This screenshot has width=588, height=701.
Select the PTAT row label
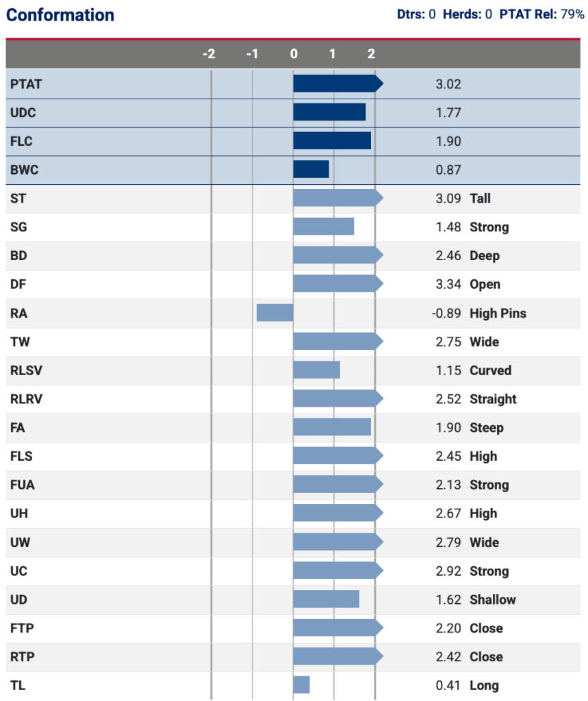(x=26, y=84)
